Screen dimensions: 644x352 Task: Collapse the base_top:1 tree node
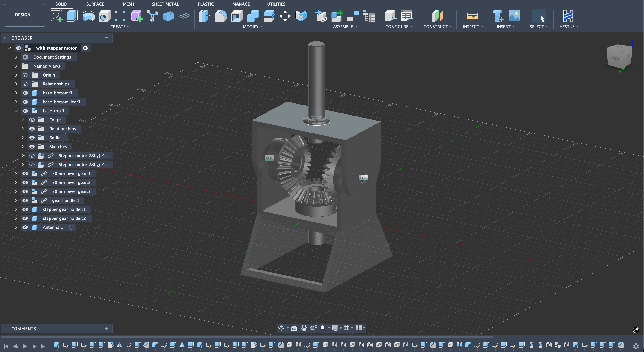pyautogui.click(x=16, y=111)
